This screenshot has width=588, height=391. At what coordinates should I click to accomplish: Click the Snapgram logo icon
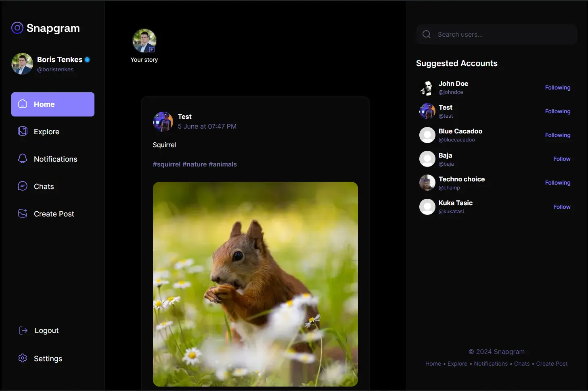(x=17, y=28)
